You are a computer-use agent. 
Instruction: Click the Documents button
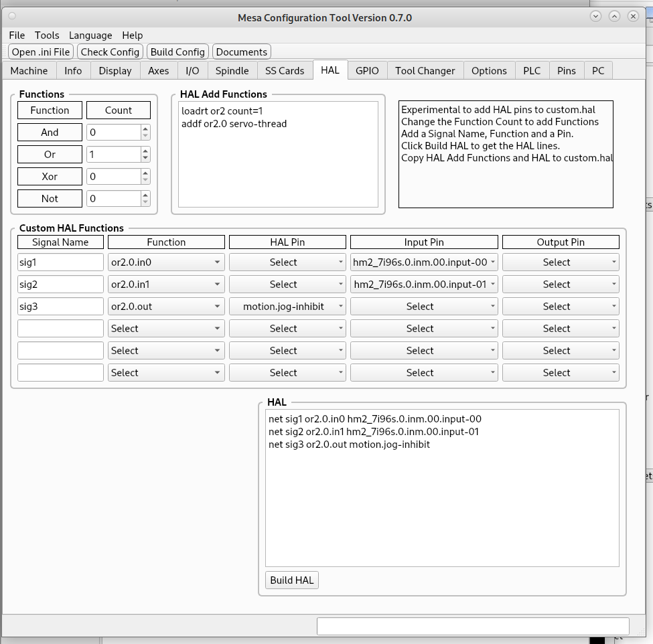point(242,52)
